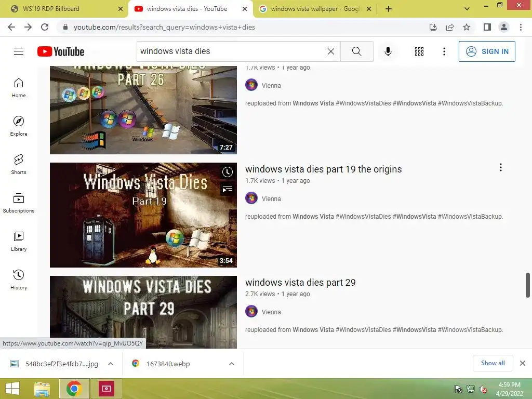Open Part 26 video thumbnail
The height and width of the screenshot is (399, 532).
143,110
